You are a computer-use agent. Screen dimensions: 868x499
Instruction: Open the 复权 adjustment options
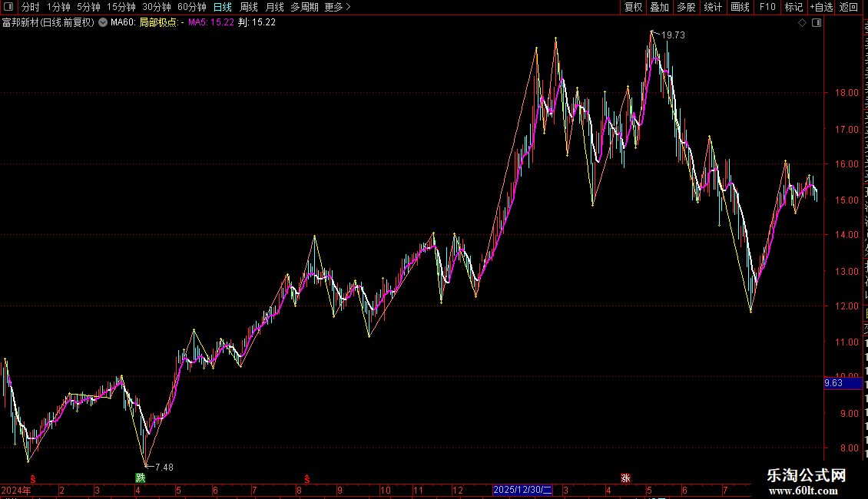633,7
